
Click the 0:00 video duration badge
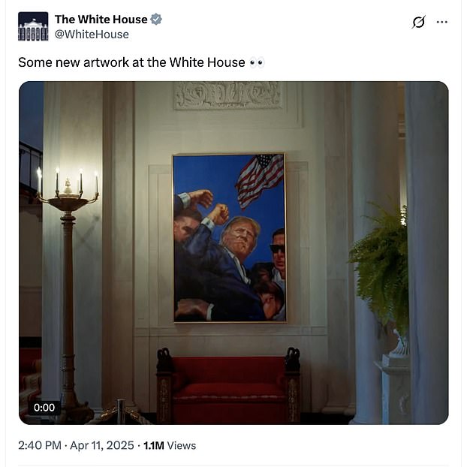(x=44, y=408)
